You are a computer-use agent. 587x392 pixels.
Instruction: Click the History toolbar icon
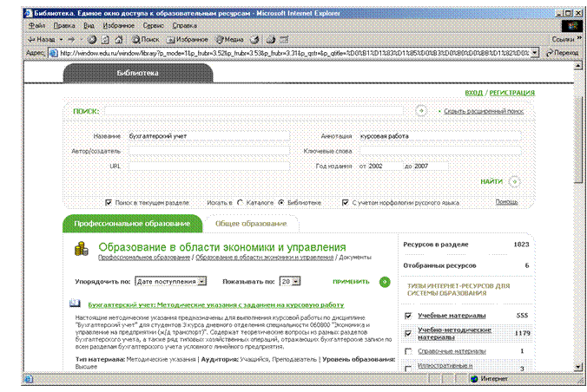coord(254,39)
